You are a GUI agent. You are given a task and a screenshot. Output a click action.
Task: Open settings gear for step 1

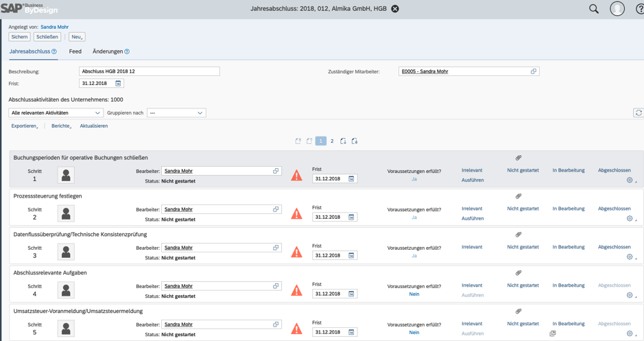pos(630,180)
